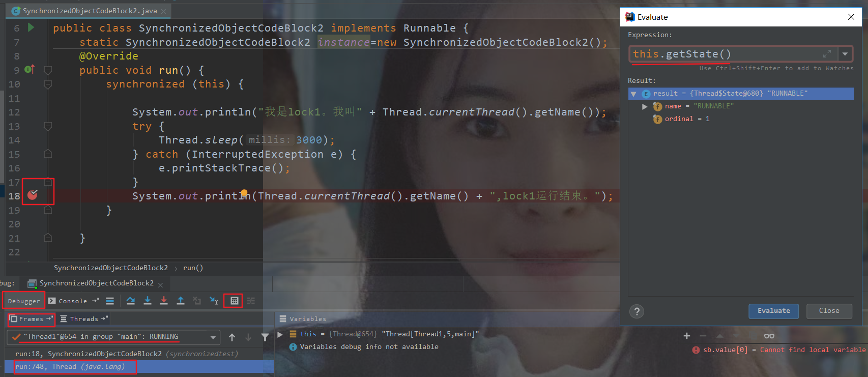This screenshot has height=377, width=868.
Task: Collapse the 'result' node in Evaluate
Action: 633,94
